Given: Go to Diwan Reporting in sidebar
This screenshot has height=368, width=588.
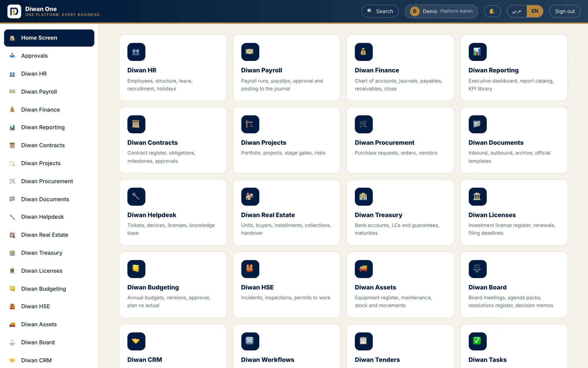Looking at the screenshot, I should tap(49, 127).
